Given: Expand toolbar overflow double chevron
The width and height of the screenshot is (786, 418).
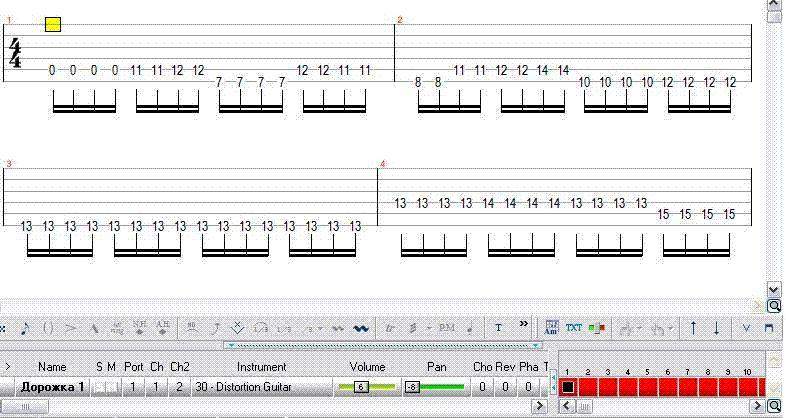Looking at the screenshot, I should point(524,325).
